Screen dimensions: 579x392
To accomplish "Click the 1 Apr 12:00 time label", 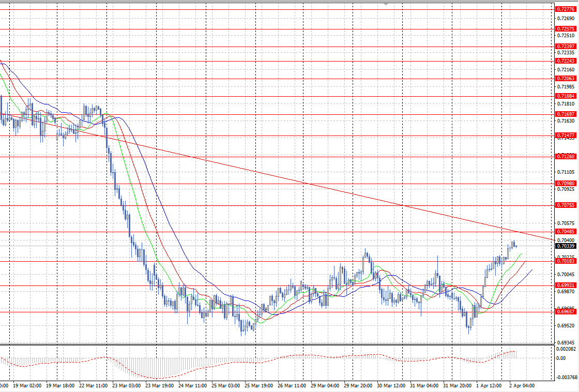I will pos(489,386).
